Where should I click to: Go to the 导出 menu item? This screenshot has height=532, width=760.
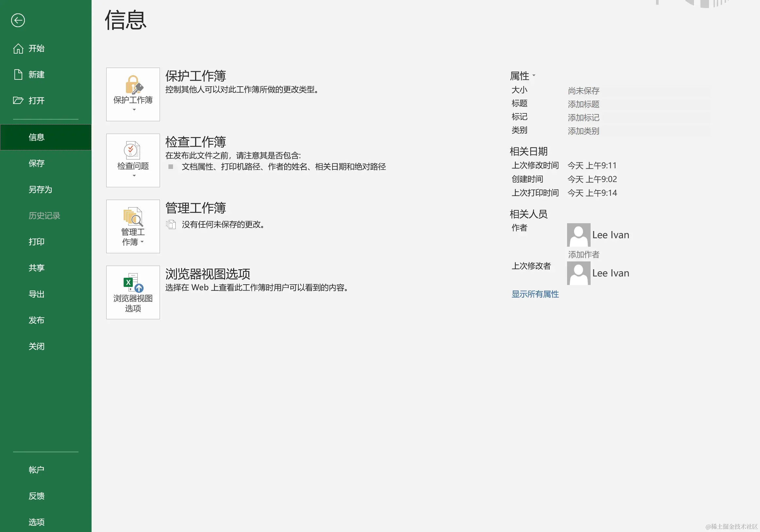click(36, 294)
